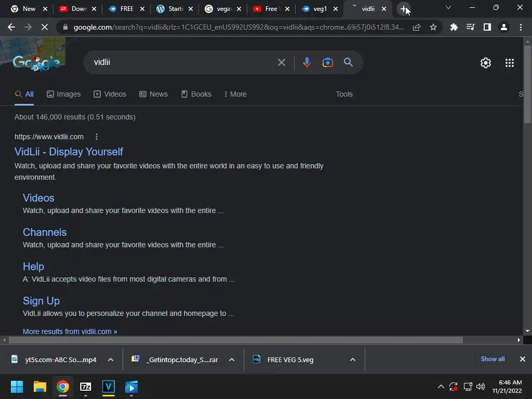Close the vidlii browser tab

pos(384,9)
